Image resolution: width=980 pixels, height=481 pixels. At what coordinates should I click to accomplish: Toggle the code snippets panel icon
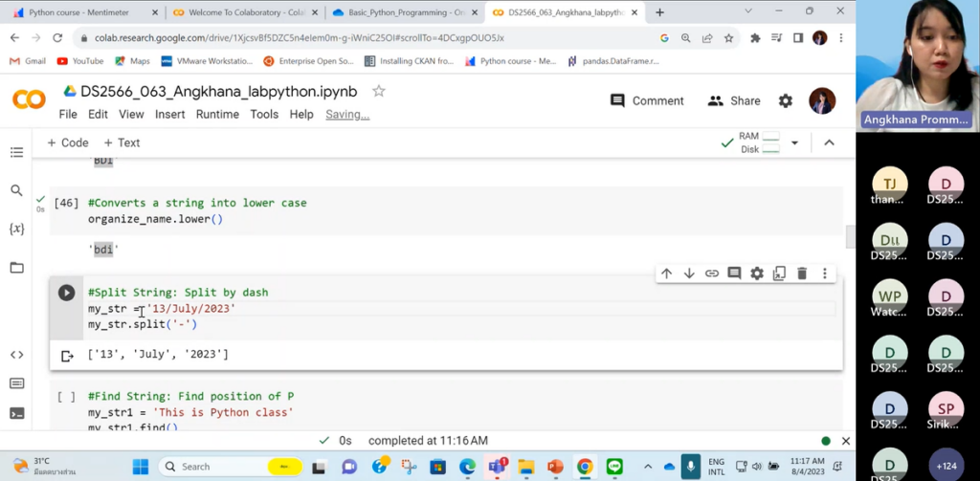pos(16,355)
